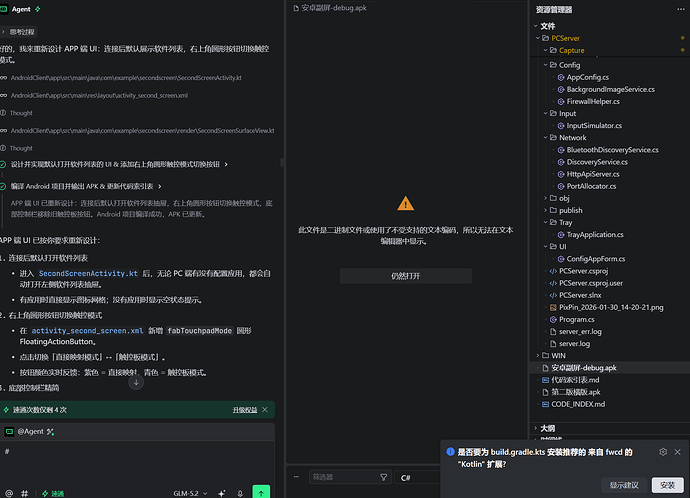Click the markdown icon beside CODE_INDEX.md
The width and height of the screenshot is (690, 498).
pos(545,404)
